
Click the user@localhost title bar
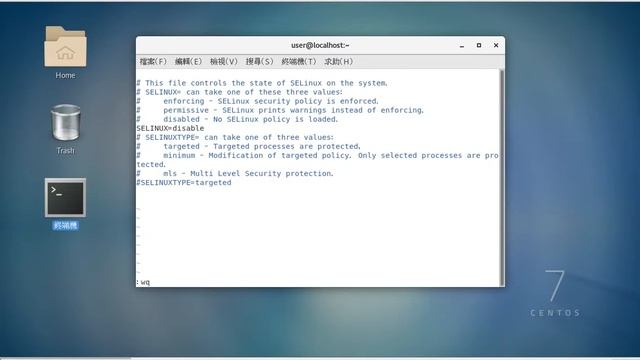tap(320, 45)
